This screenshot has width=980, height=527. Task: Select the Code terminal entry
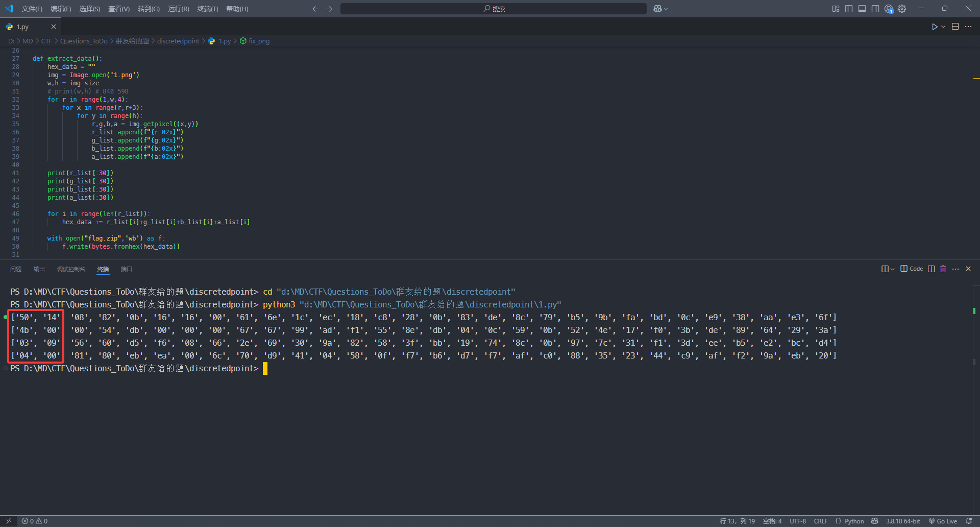click(912, 269)
